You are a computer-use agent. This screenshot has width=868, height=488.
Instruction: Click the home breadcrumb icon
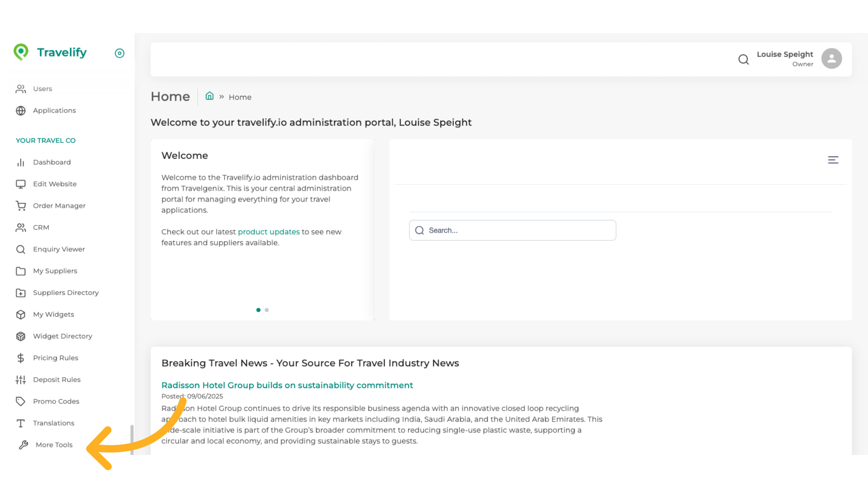209,96
